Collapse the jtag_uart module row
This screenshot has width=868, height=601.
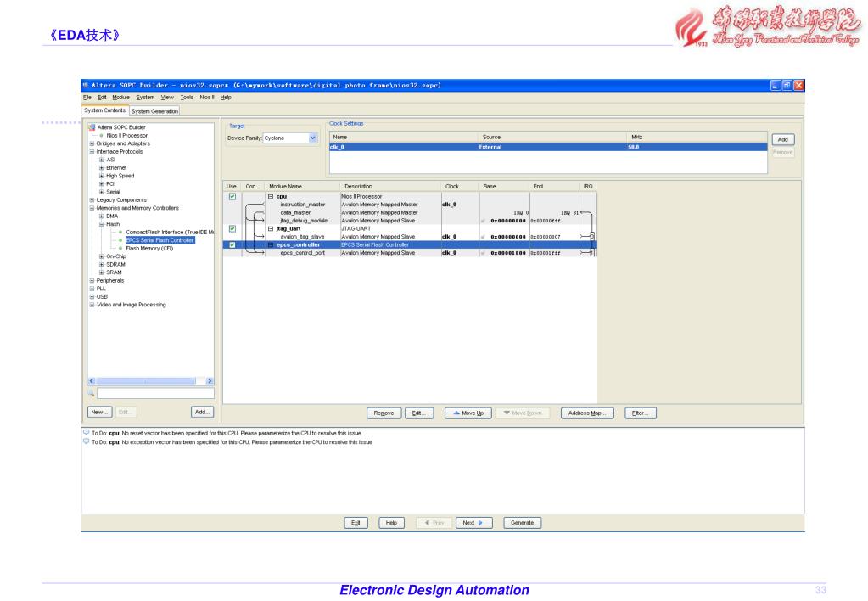tap(271, 228)
